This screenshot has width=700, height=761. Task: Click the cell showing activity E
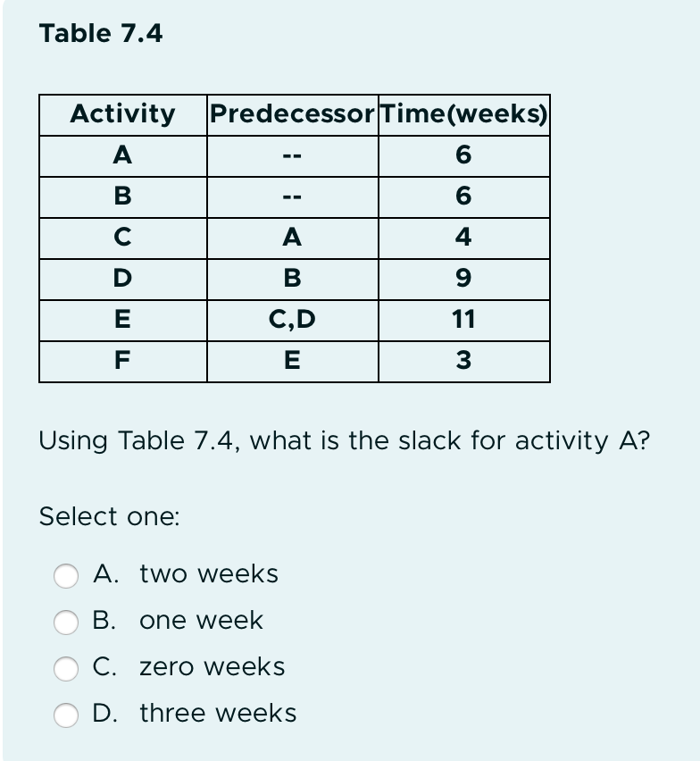point(121,321)
